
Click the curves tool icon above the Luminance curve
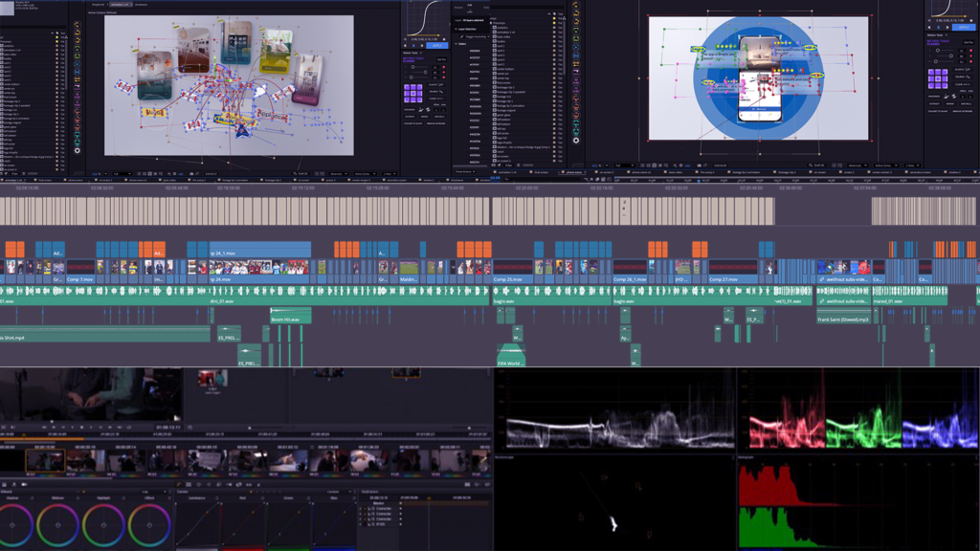(179, 485)
